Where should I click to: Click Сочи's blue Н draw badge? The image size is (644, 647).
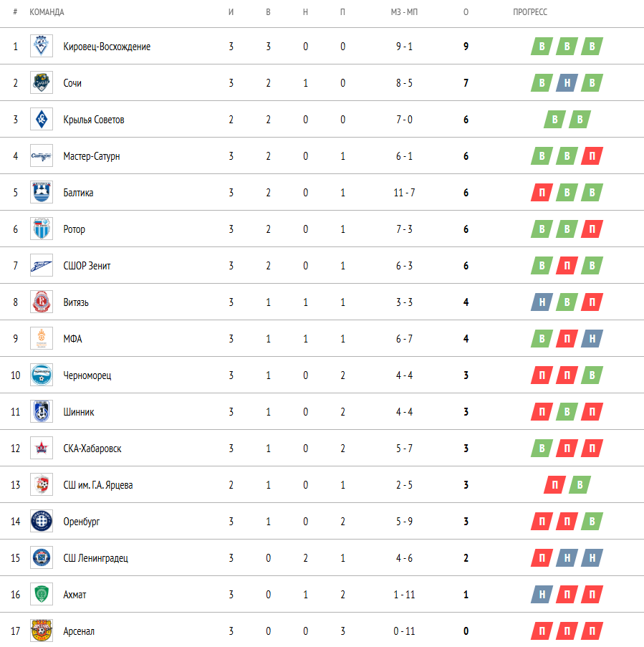567,83
